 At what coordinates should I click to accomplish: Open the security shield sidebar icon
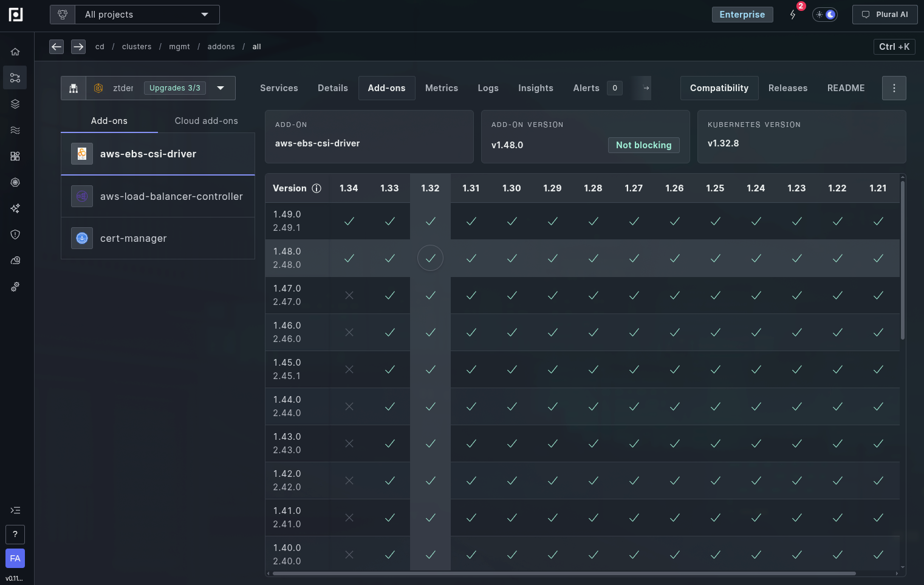coord(15,234)
